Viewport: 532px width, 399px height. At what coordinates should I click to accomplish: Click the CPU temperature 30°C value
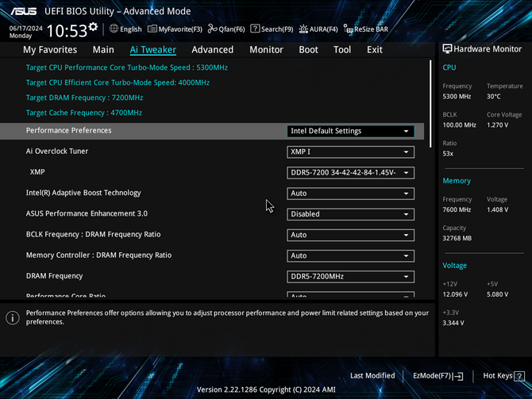point(493,97)
